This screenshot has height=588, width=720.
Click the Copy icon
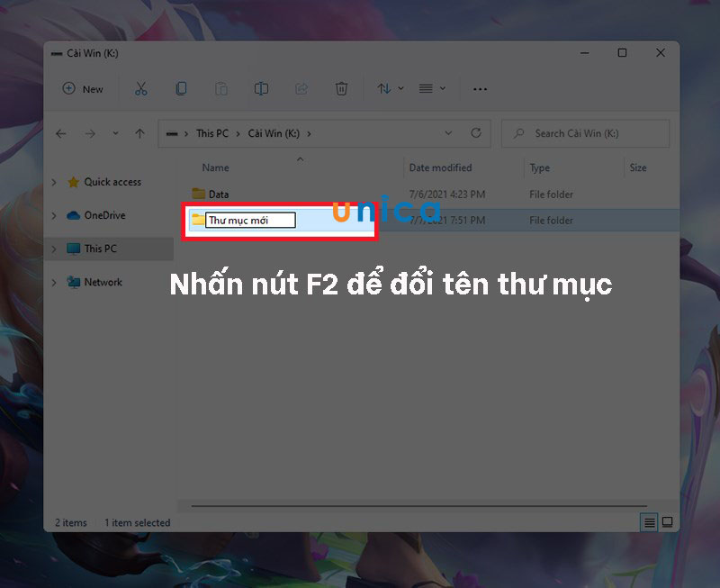click(x=181, y=88)
